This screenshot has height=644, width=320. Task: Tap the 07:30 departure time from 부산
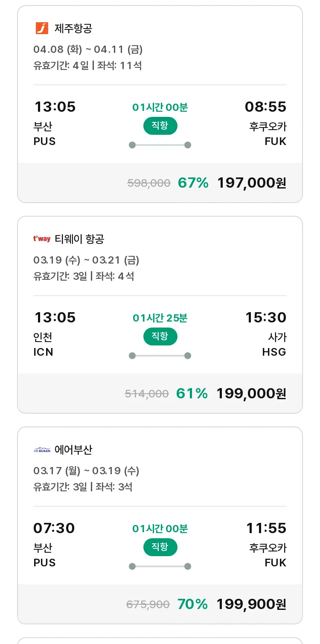click(54, 528)
